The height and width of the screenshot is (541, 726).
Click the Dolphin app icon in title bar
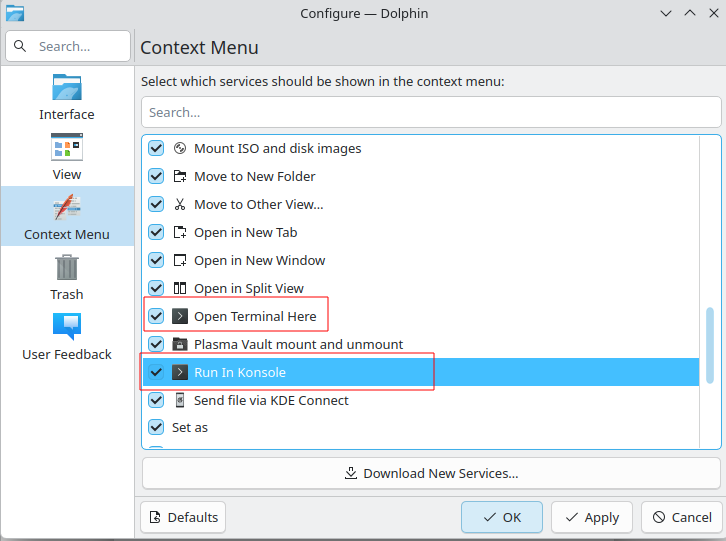point(15,13)
